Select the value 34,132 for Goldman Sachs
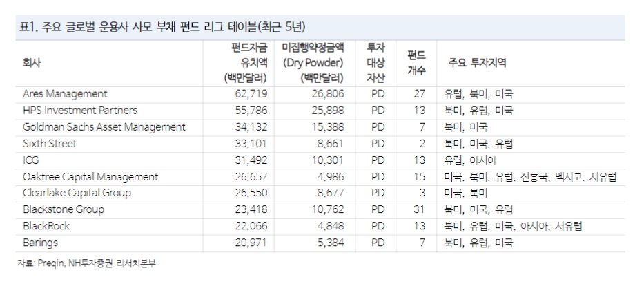644x293 pixels. (251, 127)
